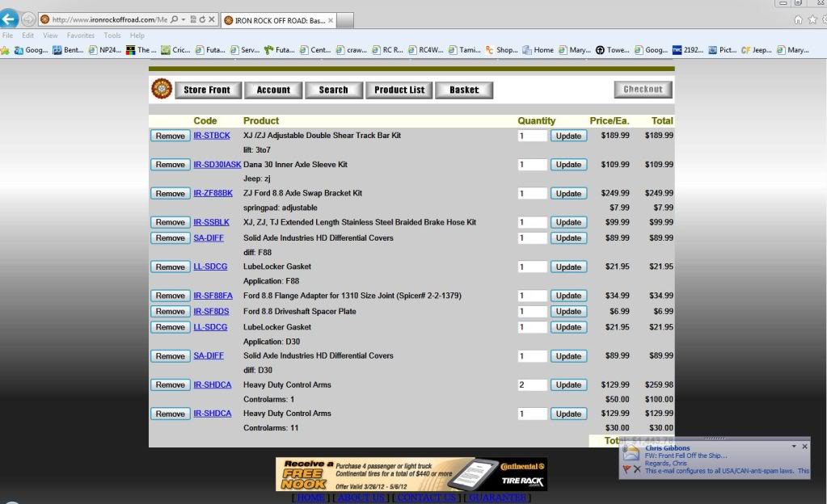Open LL-SDCG link for Application D30 row

click(210, 327)
